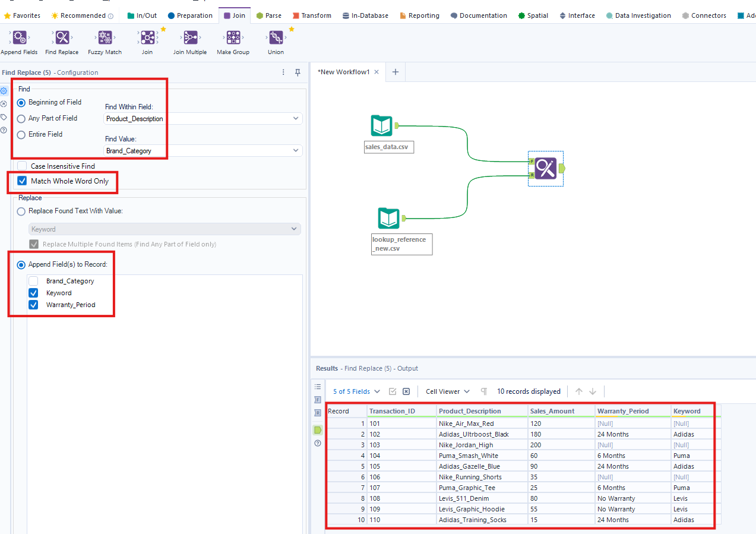Open the Find Within Field dropdown
Screen dimensions: 756x534
[x=203, y=119]
